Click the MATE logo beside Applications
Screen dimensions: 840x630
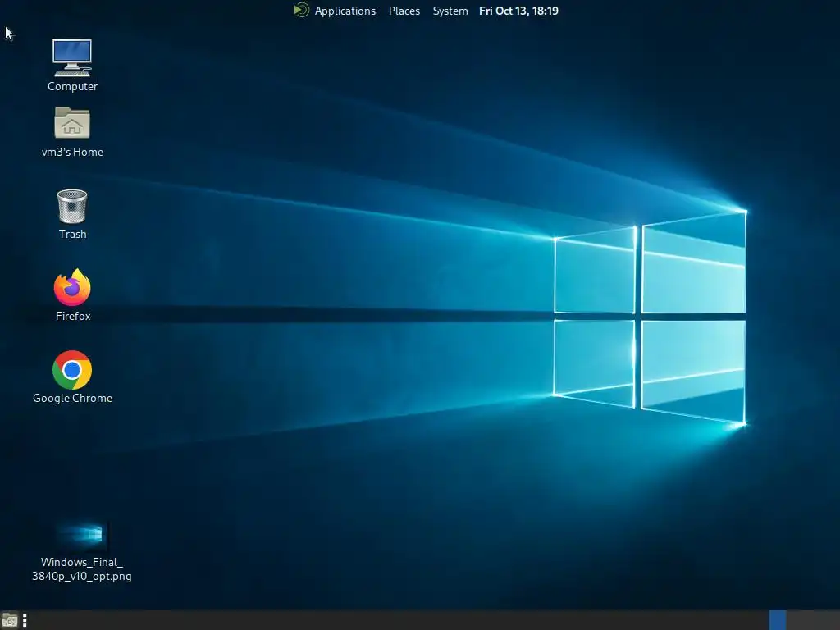(302, 10)
